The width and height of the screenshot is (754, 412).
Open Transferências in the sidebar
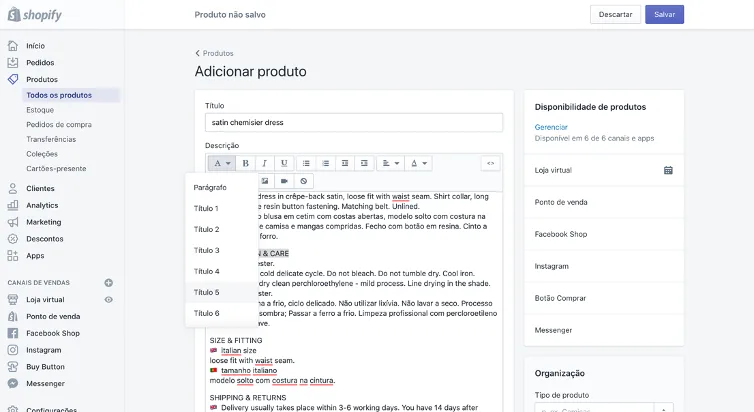coord(51,139)
